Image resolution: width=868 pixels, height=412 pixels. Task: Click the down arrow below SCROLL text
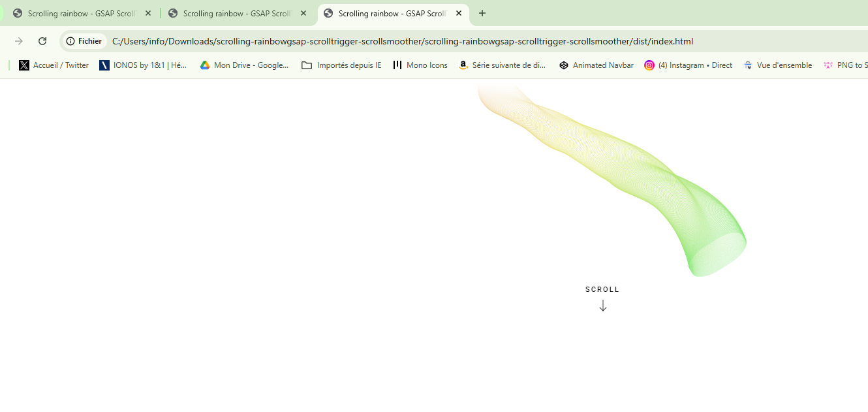coord(602,306)
